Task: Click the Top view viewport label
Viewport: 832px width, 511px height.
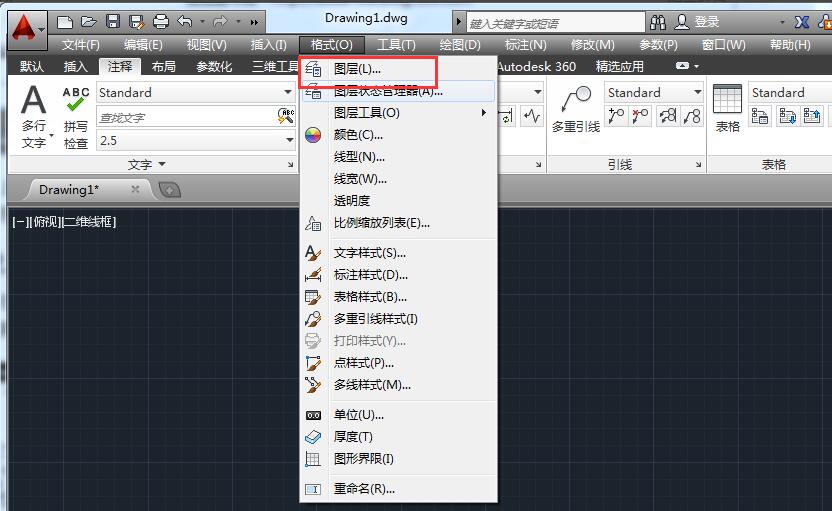Action: click(46, 222)
